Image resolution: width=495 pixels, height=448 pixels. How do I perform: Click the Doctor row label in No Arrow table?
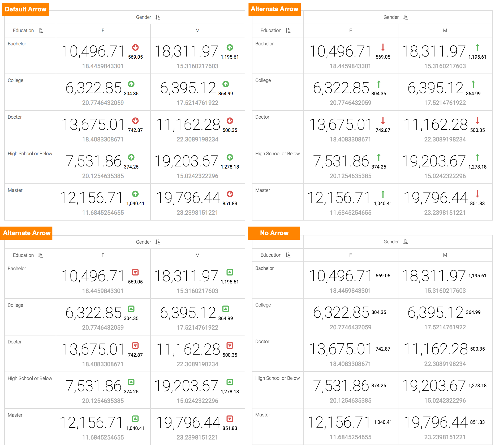[262, 342]
